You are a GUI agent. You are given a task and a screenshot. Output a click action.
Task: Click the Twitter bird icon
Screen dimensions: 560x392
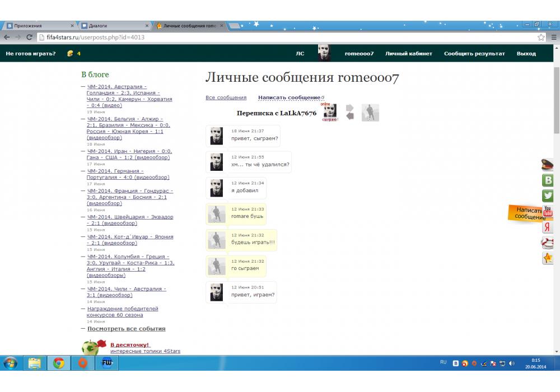(548, 196)
